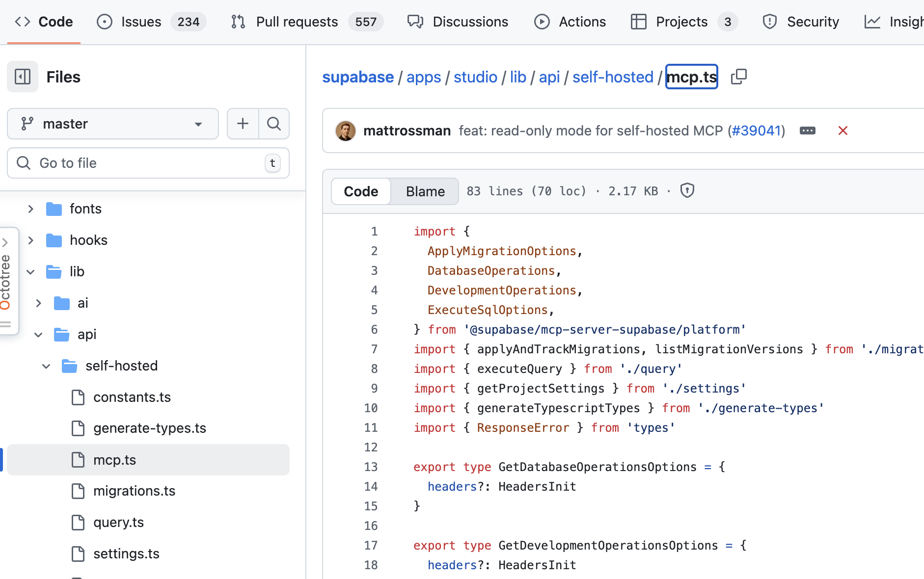Click the search files magnifier button
This screenshot has width=924, height=579.
pyautogui.click(x=274, y=124)
